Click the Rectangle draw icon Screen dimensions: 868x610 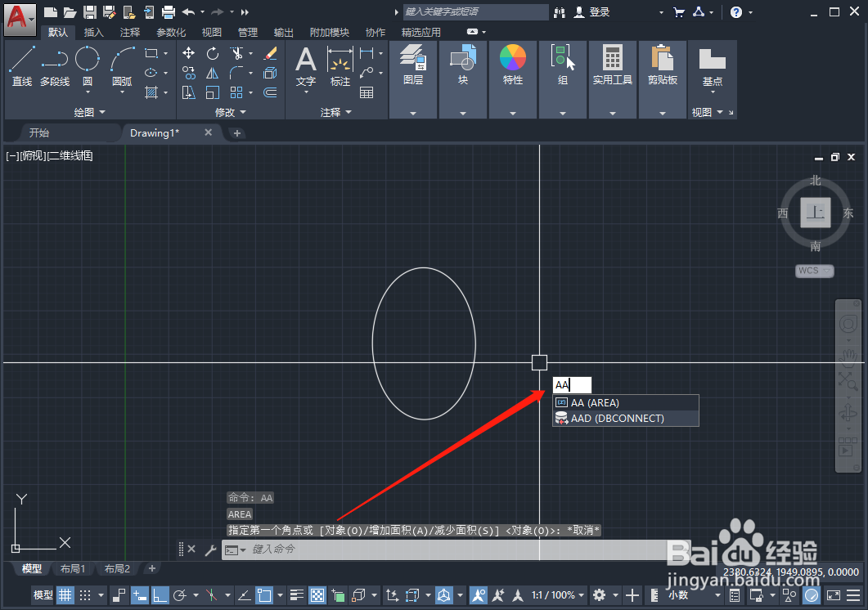click(x=151, y=53)
